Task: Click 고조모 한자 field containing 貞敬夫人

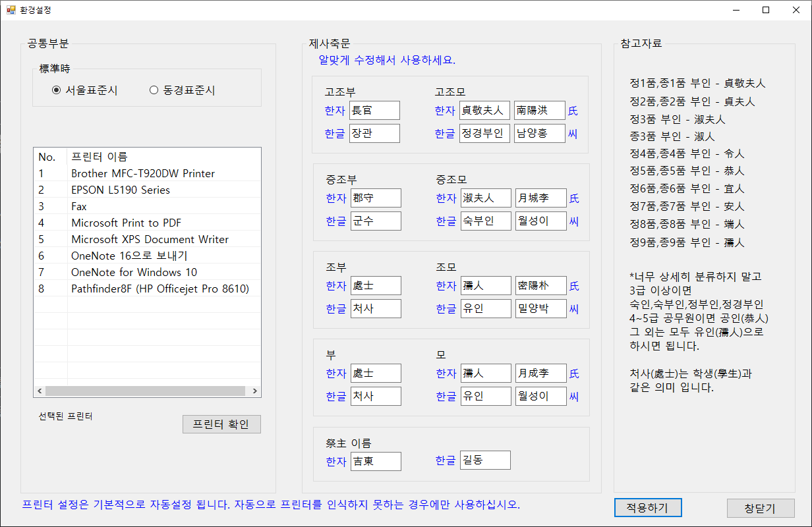Action: [x=484, y=111]
